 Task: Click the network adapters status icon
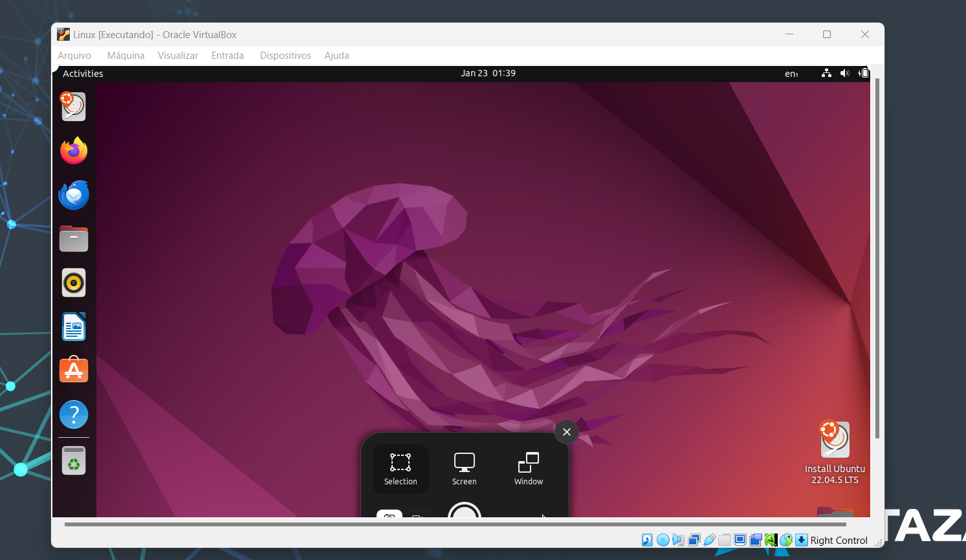pyautogui.click(x=694, y=540)
